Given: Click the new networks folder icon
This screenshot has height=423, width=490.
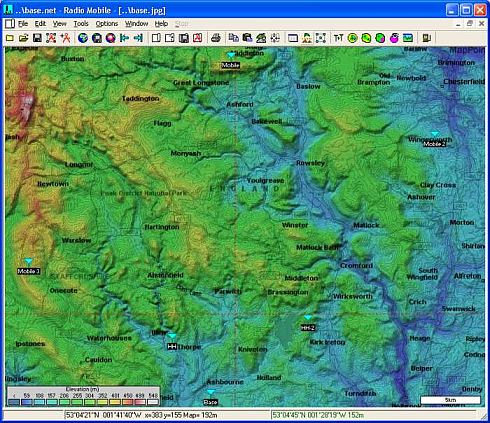Looking at the screenshot, I should [x=10, y=38].
